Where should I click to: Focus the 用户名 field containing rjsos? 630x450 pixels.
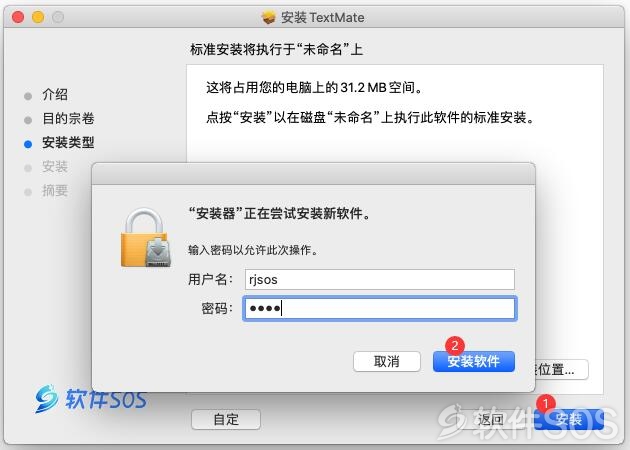point(380,280)
